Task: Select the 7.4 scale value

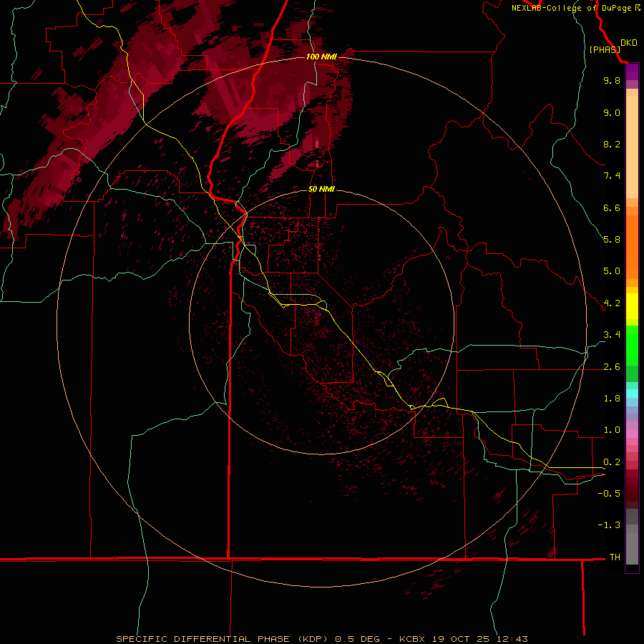Action: click(x=612, y=176)
